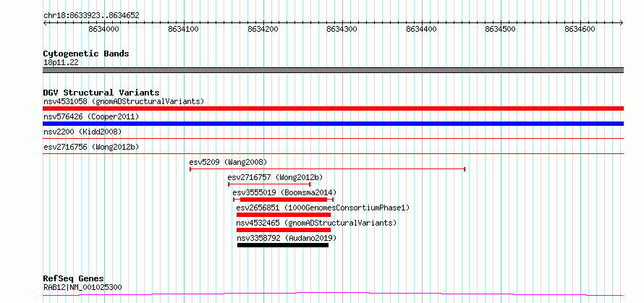
Task: Select the esv2716757 variant span line
Action: [269, 184]
